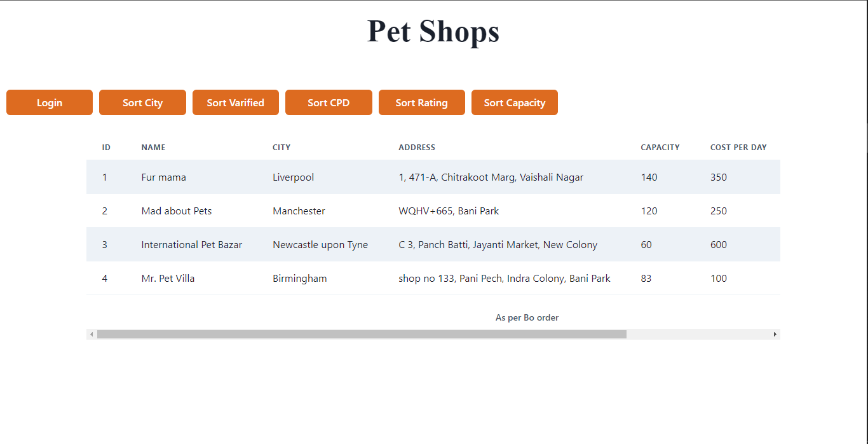
Task: Click the Login button
Action: click(x=50, y=102)
